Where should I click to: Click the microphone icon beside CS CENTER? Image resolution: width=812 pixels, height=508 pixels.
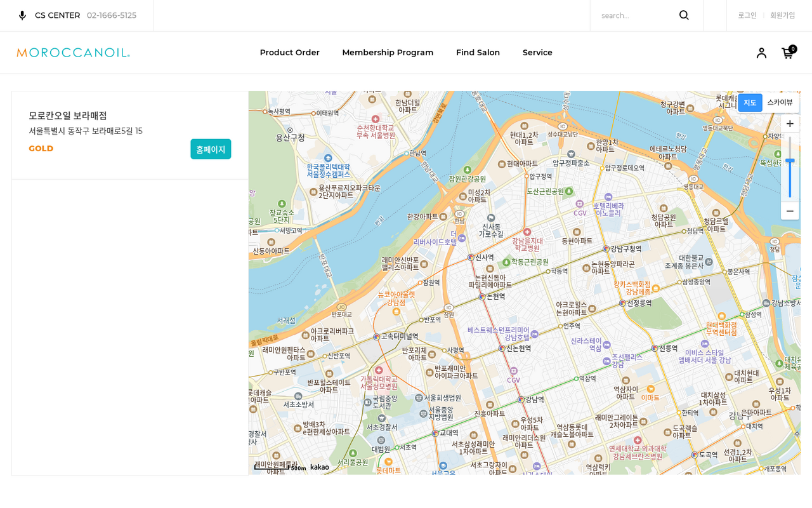22,15
